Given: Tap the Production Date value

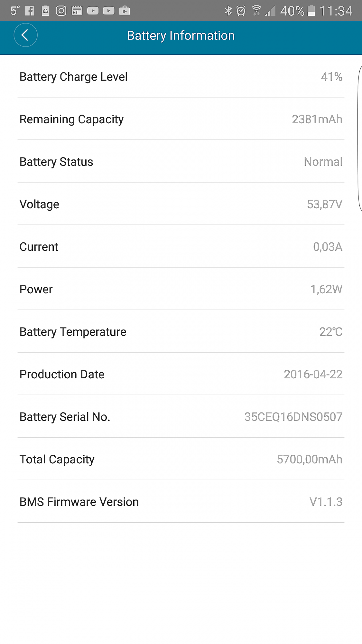Looking at the screenshot, I should pyautogui.click(x=313, y=374).
